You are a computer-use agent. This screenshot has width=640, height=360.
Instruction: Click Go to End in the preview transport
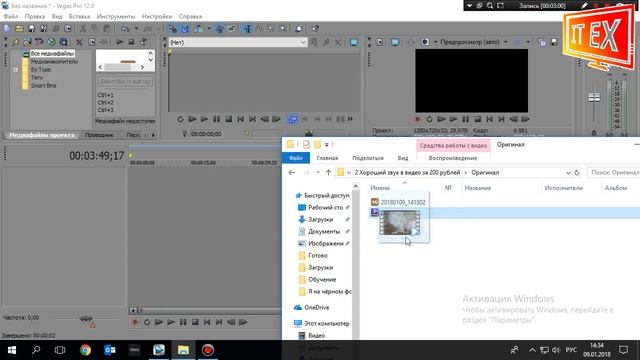click(501, 119)
